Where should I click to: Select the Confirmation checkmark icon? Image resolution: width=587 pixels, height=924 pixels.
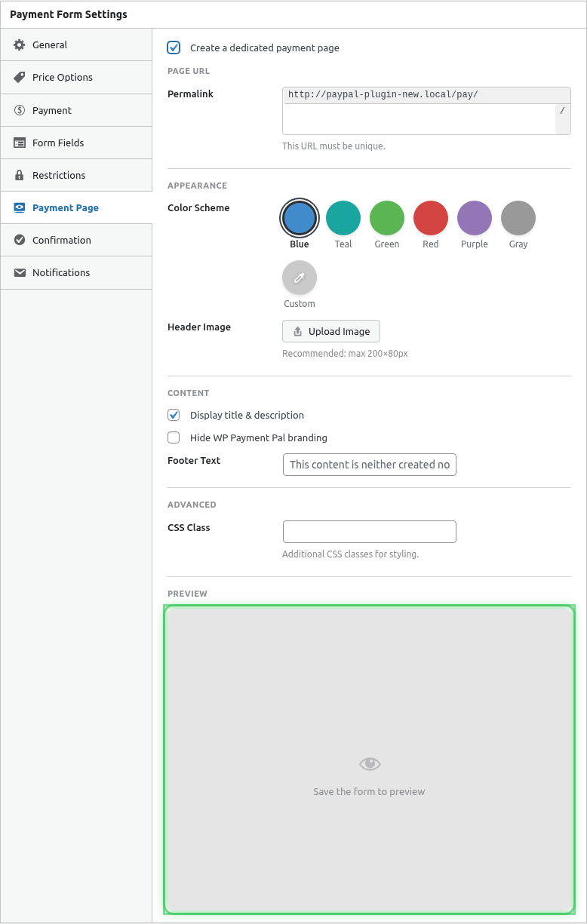(20, 240)
